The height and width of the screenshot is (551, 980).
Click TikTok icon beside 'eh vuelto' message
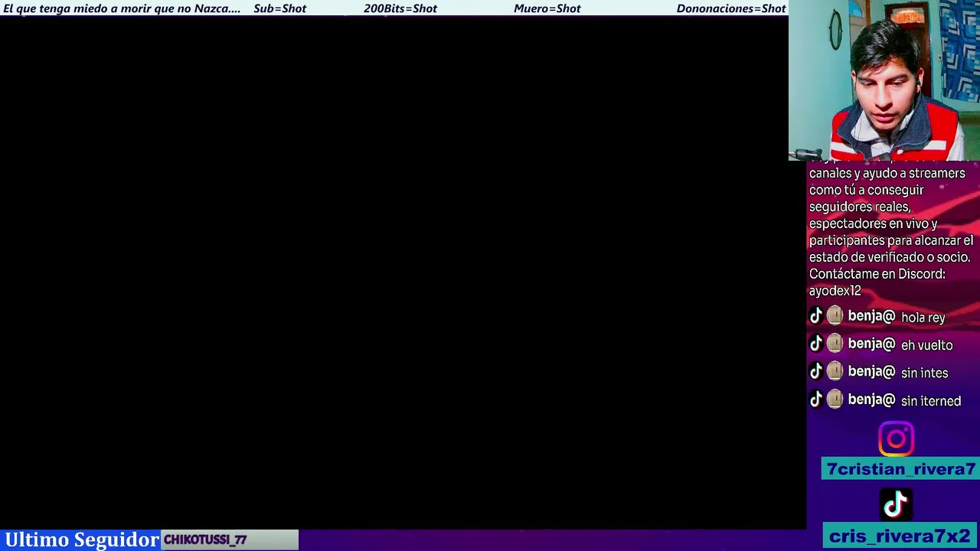click(x=816, y=344)
